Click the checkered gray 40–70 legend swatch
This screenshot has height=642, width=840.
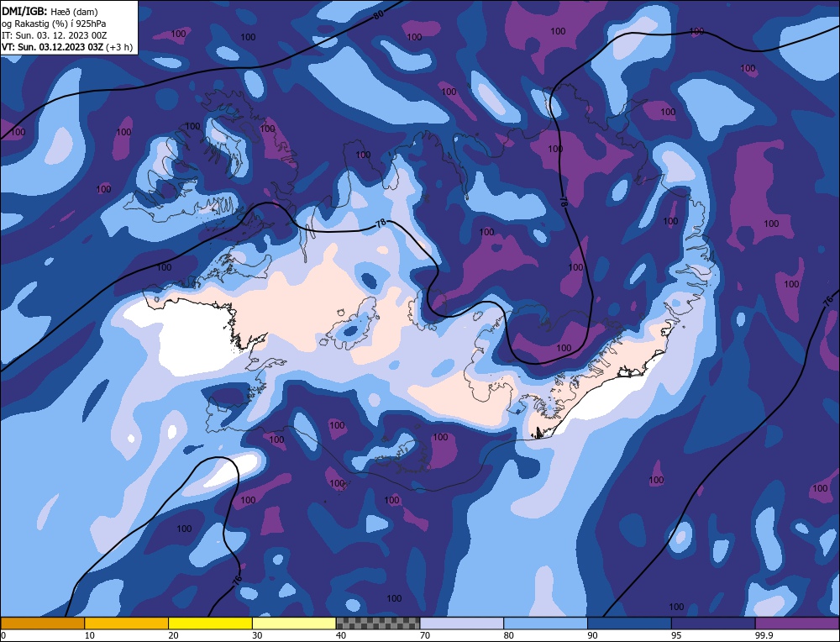point(378,624)
